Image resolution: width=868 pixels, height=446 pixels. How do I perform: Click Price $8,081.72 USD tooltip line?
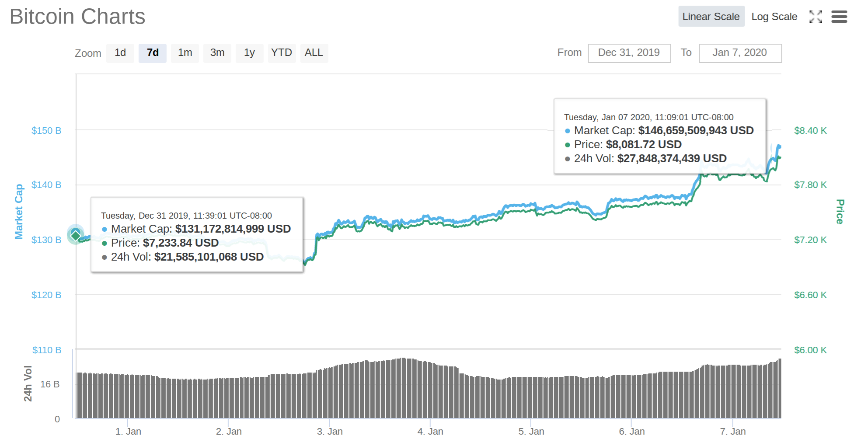coord(623,145)
